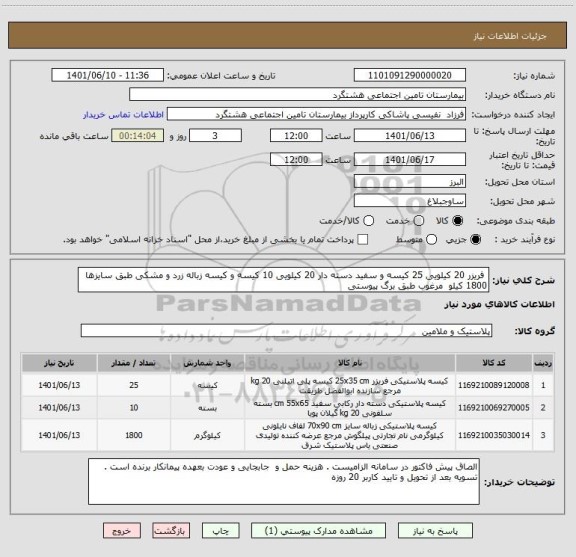Image resolution: width=576 pixels, height=557 pixels.
Task: Select the کالا radio button
Action: [x=458, y=220]
